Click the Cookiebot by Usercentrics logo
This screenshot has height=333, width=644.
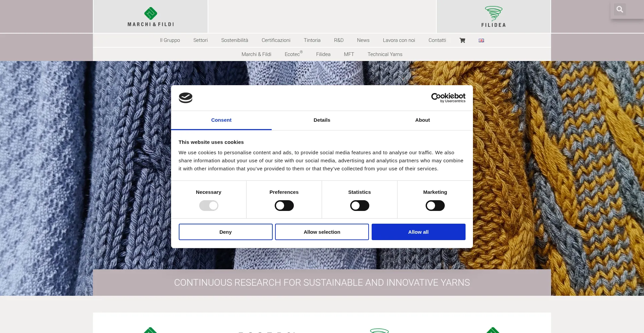448,98
